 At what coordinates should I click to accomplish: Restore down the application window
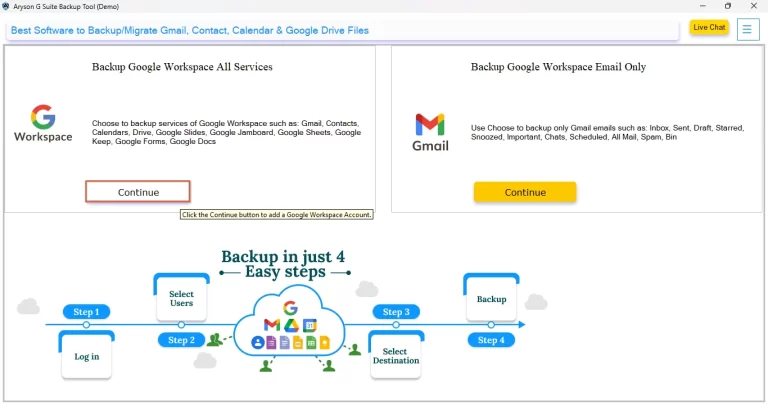click(728, 6)
